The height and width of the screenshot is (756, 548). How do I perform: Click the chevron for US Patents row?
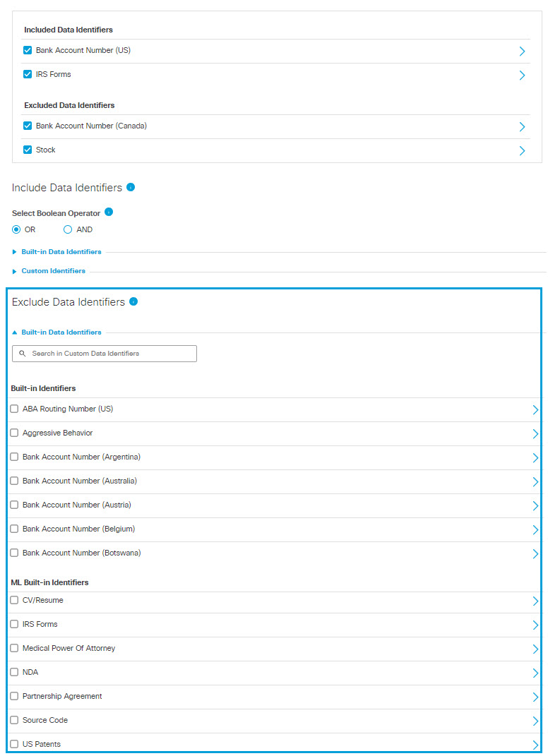(x=535, y=745)
